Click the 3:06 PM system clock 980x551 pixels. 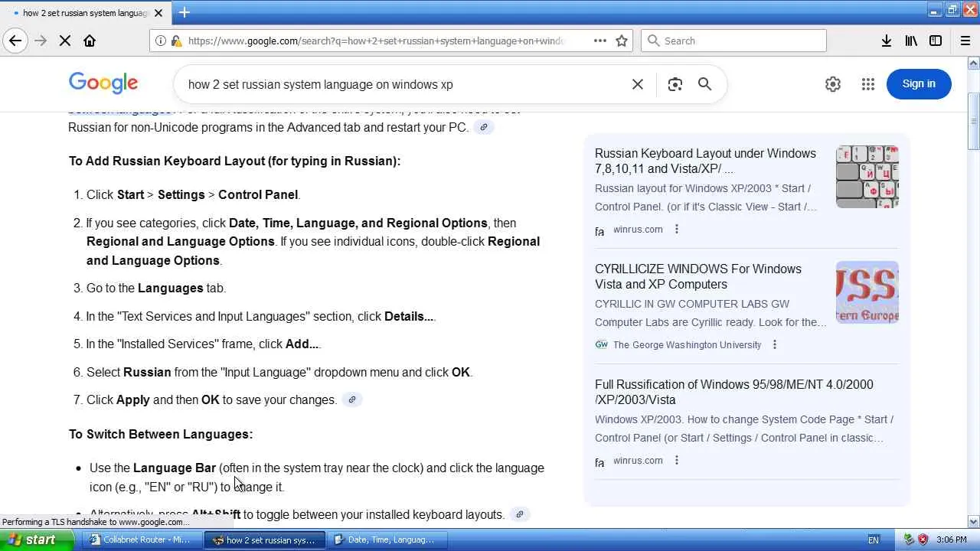[952, 540]
